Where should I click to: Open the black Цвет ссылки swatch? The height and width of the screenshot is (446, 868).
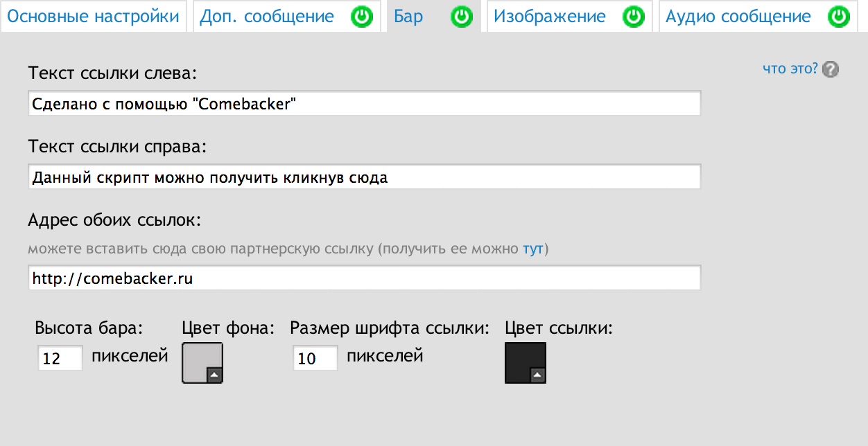[x=526, y=362]
